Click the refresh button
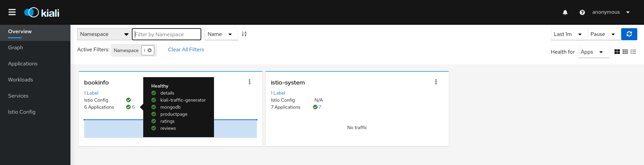This screenshot has height=165, width=644. [x=629, y=34]
